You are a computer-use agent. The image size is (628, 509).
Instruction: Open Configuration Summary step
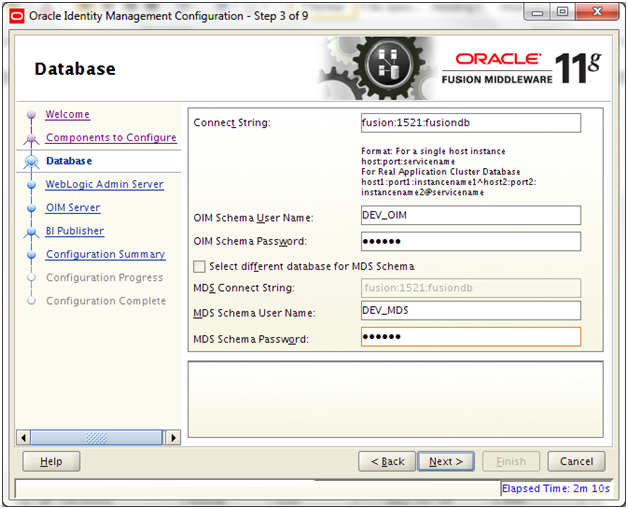click(105, 254)
